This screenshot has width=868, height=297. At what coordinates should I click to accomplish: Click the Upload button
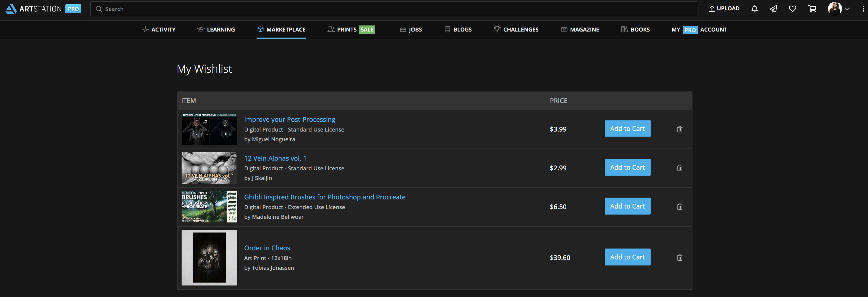click(x=724, y=9)
